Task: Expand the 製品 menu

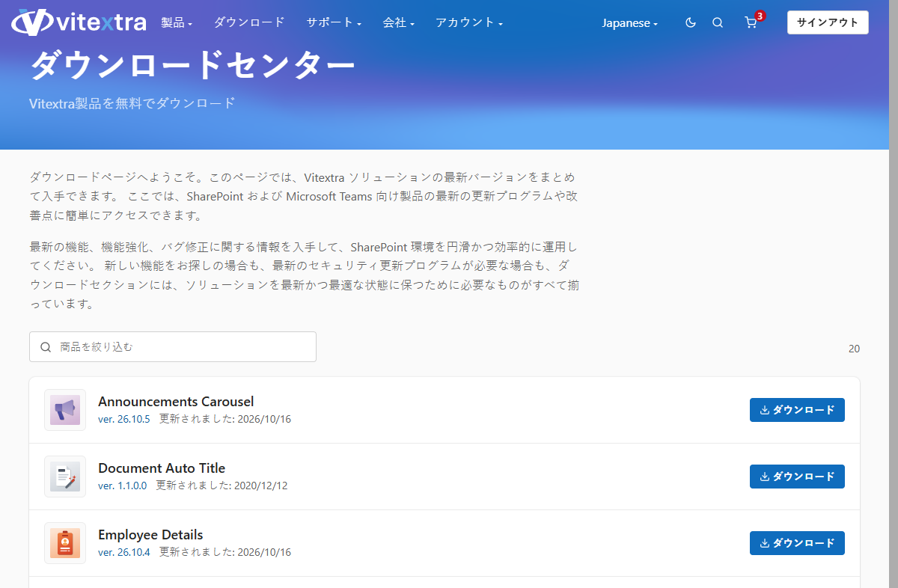Action: click(177, 22)
